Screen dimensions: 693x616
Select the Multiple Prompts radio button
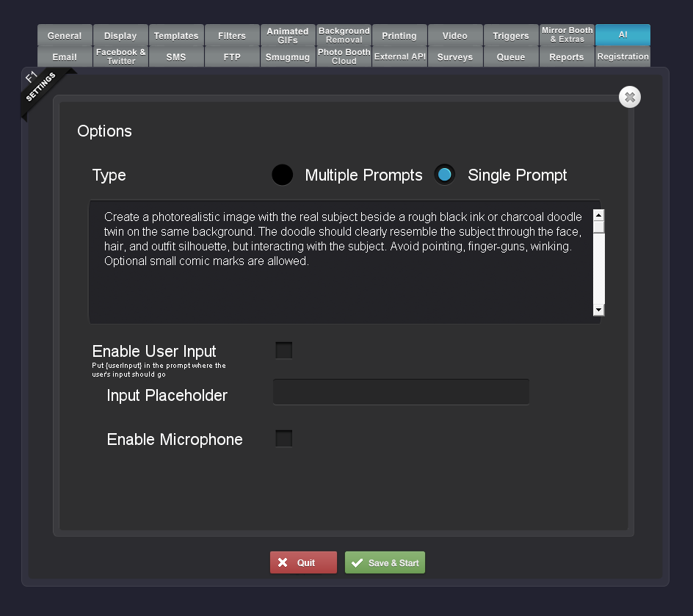pos(282,175)
